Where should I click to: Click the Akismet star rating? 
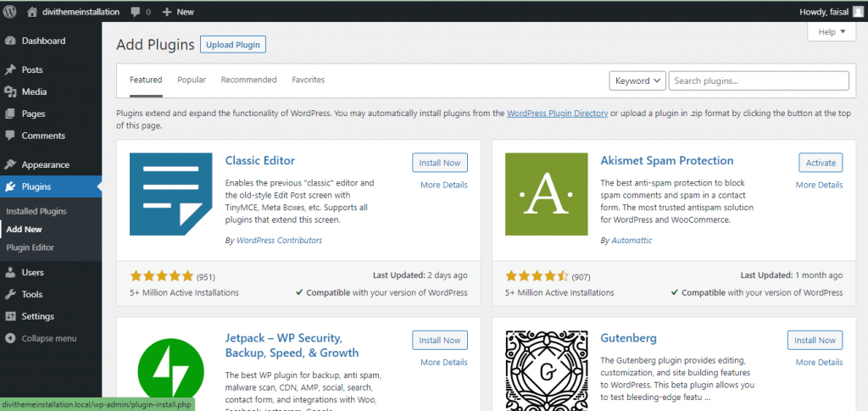pyautogui.click(x=537, y=276)
